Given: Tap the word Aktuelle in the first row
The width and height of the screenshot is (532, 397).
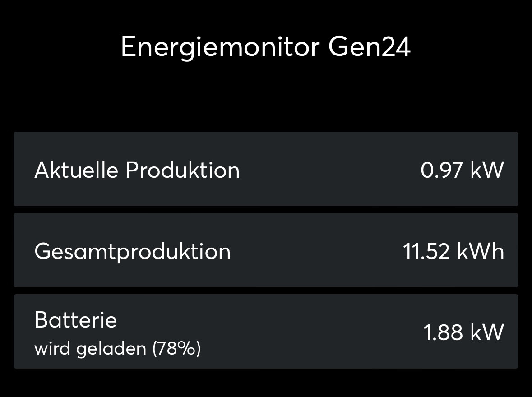Looking at the screenshot, I should (76, 170).
